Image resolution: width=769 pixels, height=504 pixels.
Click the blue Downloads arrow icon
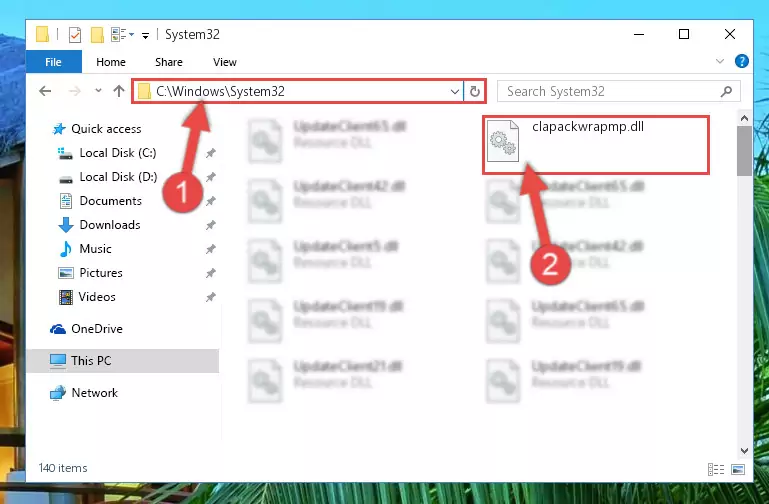pyautogui.click(x=66, y=225)
